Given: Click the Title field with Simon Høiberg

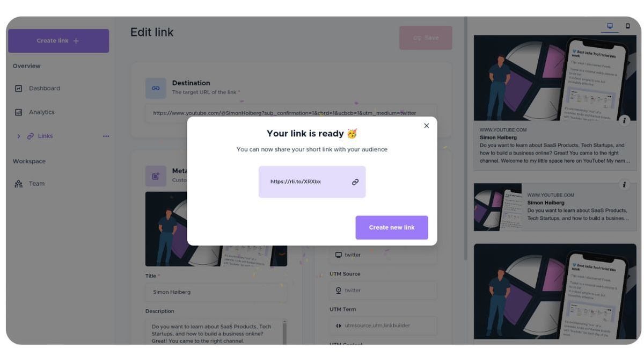Looking at the screenshot, I should pos(216,292).
